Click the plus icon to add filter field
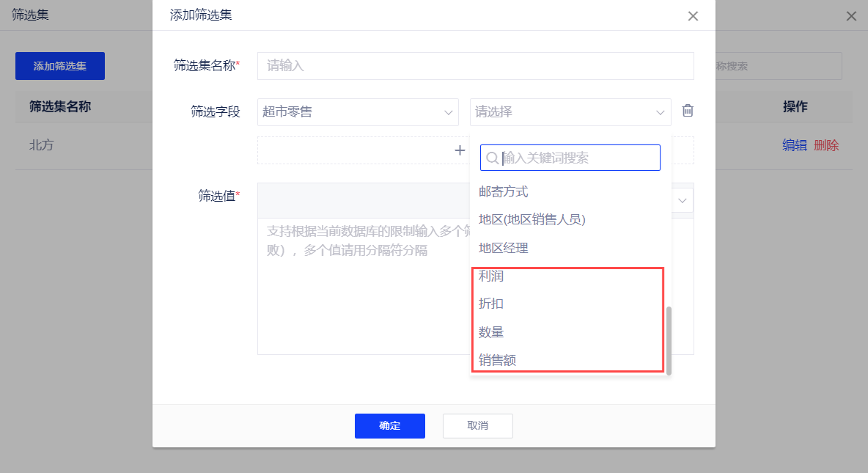Viewport: 868px width, 473px height. click(460, 150)
